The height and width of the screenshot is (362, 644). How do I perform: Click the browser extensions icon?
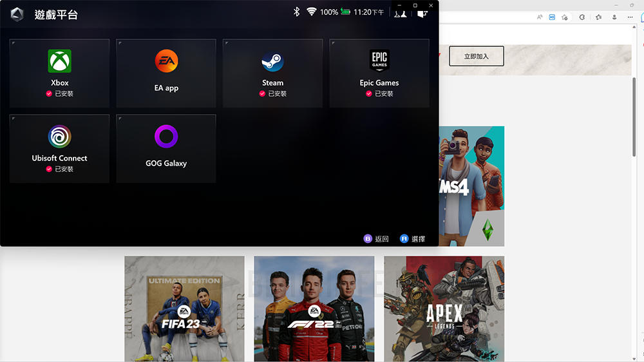coord(582,17)
